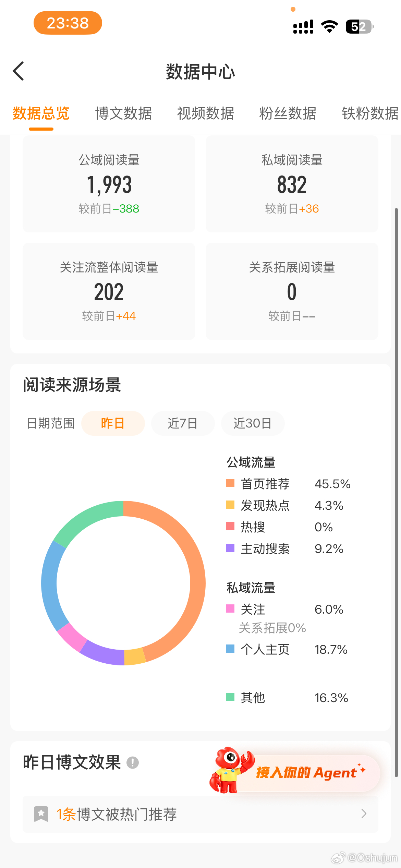The image size is (401, 868).
Task: Tap the battery indicator in the status bar
Action: (x=360, y=26)
